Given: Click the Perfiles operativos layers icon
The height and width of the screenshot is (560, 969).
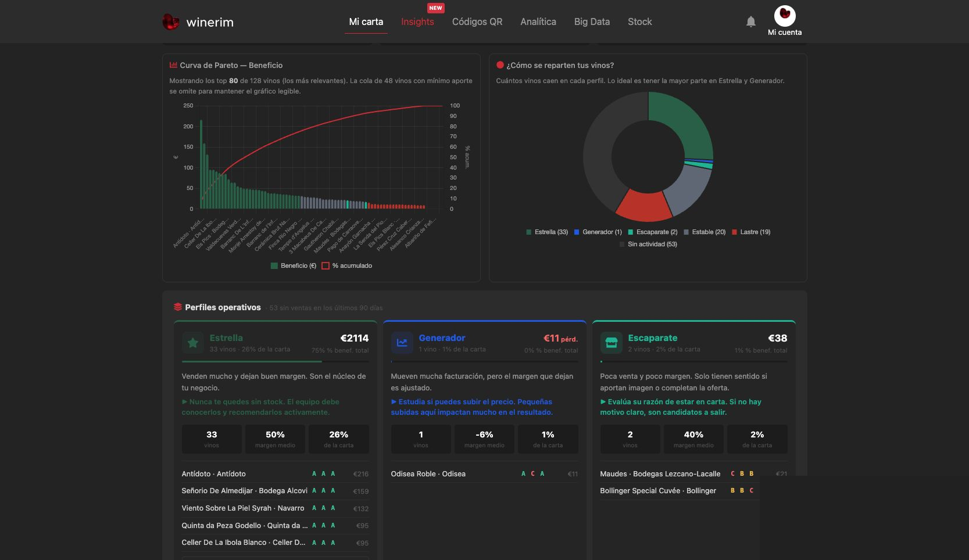Looking at the screenshot, I should (178, 307).
